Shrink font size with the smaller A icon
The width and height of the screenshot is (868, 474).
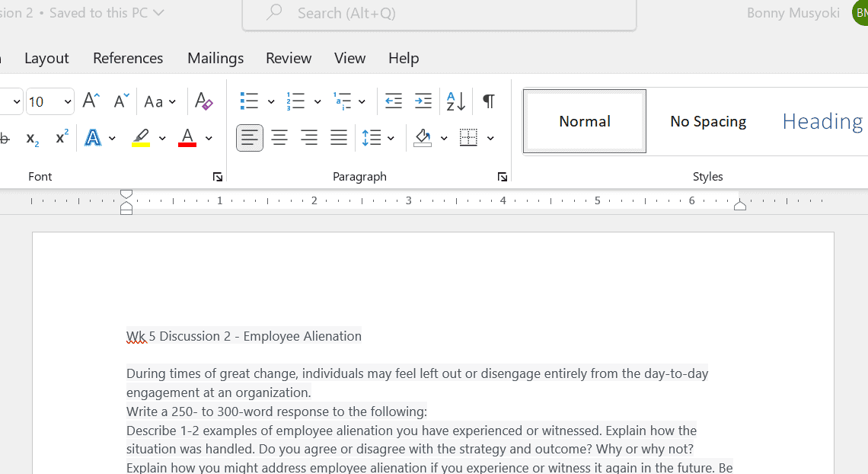121,101
